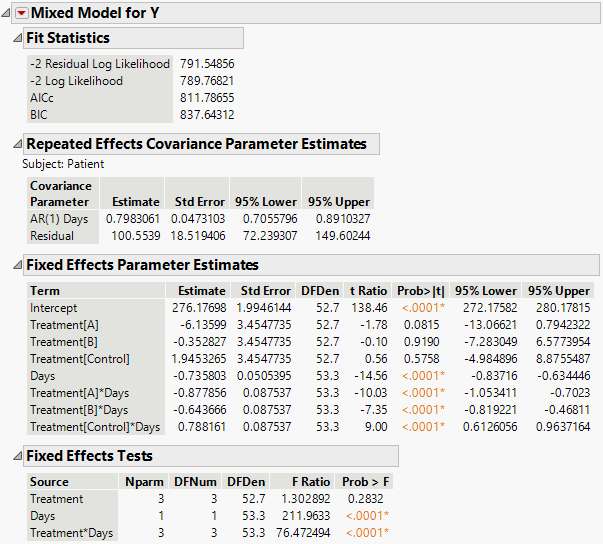This screenshot has height=544, width=603.
Task: Select the AR(1) estimate 0.7983061
Action: click(x=133, y=219)
